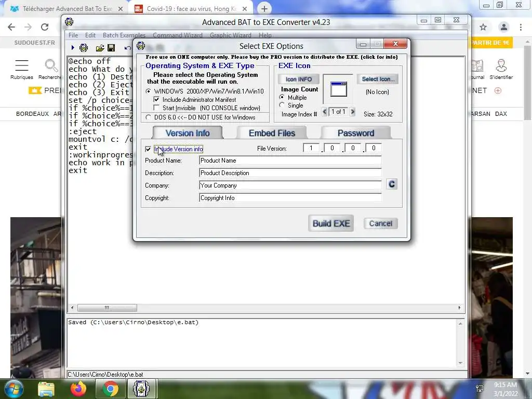Click the copyright 'C' button beside Company field

pyautogui.click(x=392, y=184)
